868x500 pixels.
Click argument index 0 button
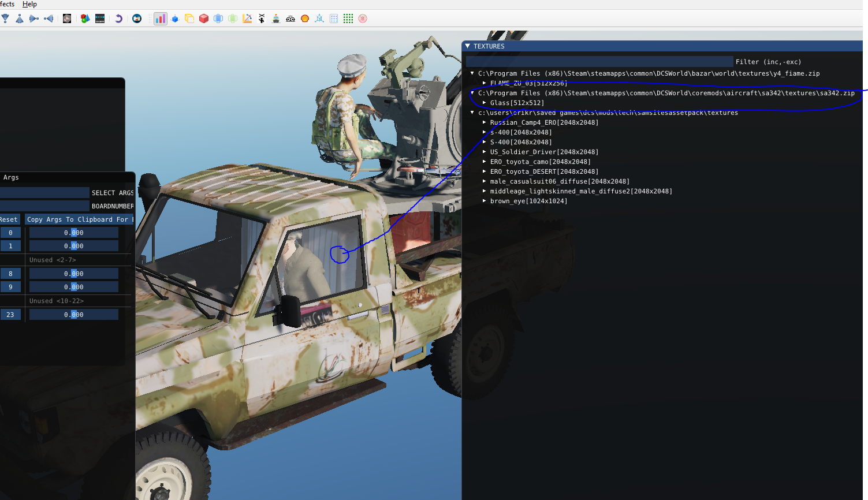[x=10, y=233]
